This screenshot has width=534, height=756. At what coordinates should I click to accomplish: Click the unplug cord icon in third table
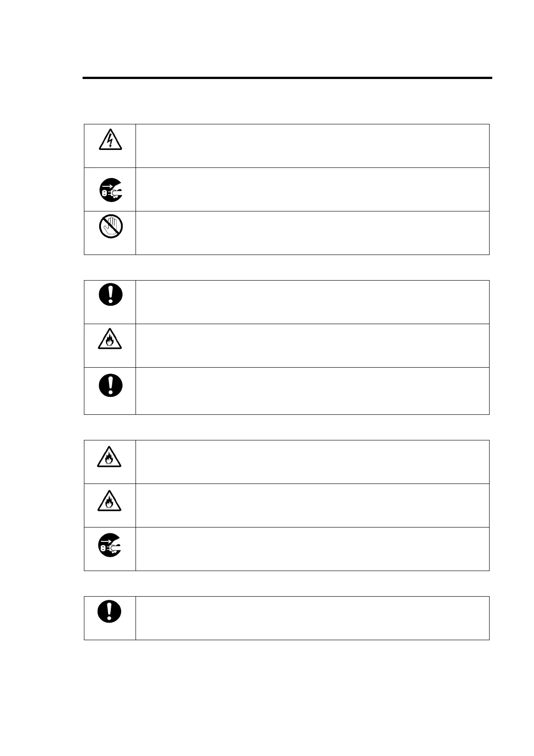pos(110,545)
